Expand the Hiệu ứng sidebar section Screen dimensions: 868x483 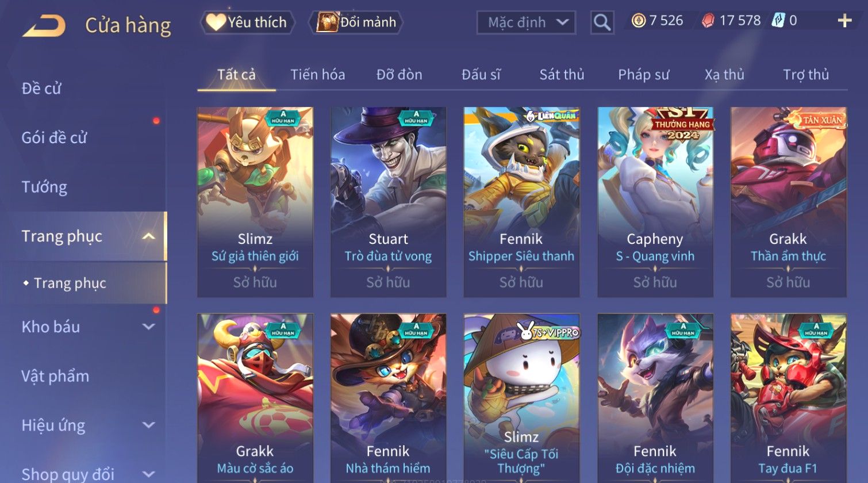click(148, 425)
